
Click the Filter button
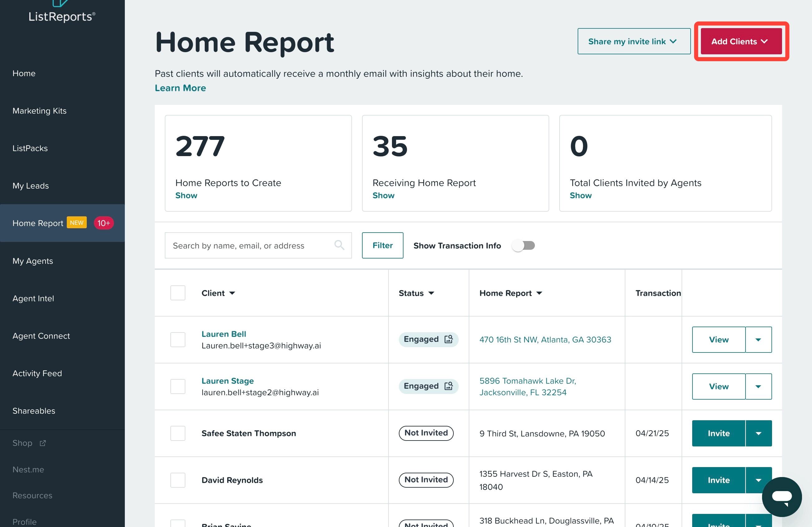tap(383, 245)
